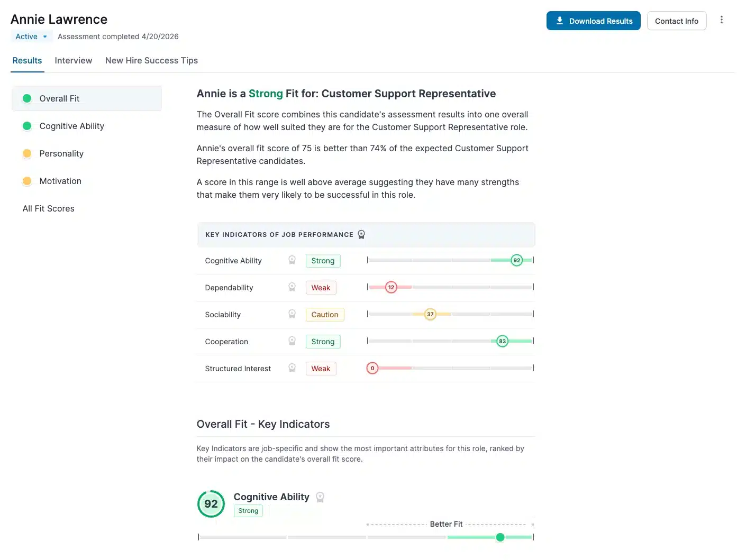Click the yellow status dot next to Personality
The width and height of the screenshot is (737, 560).
point(27,153)
